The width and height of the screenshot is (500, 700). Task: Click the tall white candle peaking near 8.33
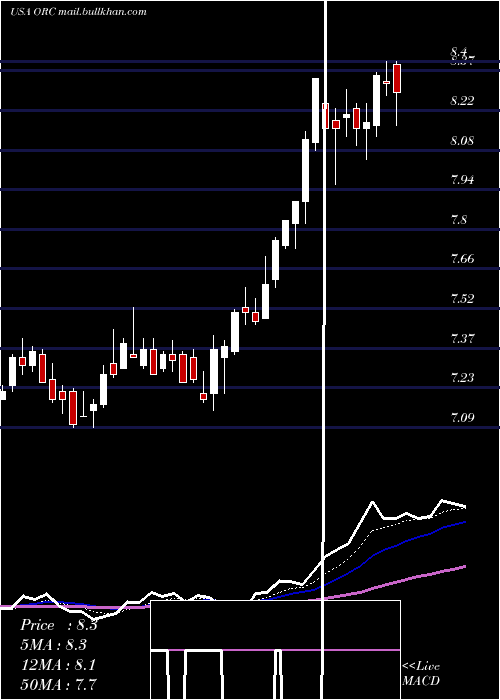coord(316,110)
